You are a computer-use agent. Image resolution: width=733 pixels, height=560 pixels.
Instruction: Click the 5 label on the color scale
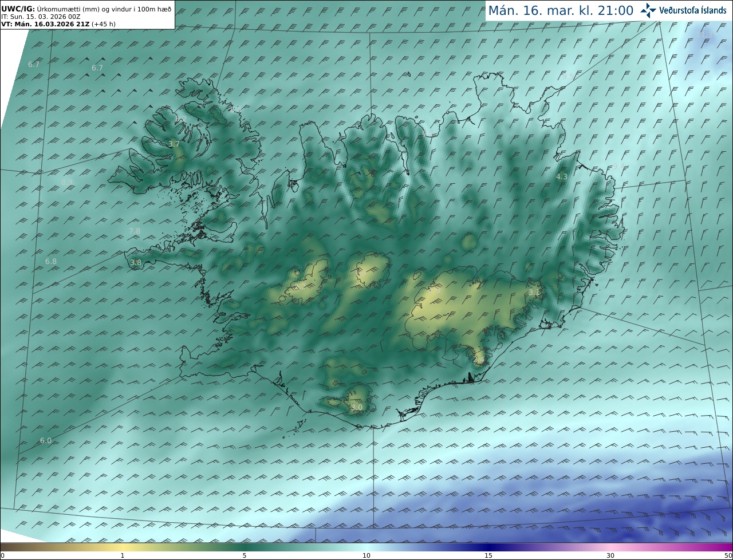click(x=245, y=555)
